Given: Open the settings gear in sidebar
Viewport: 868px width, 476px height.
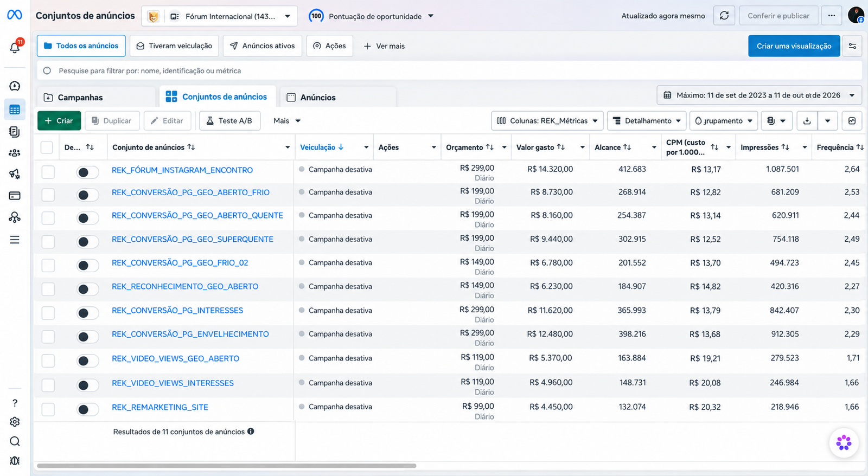Looking at the screenshot, I should (15, 422).
